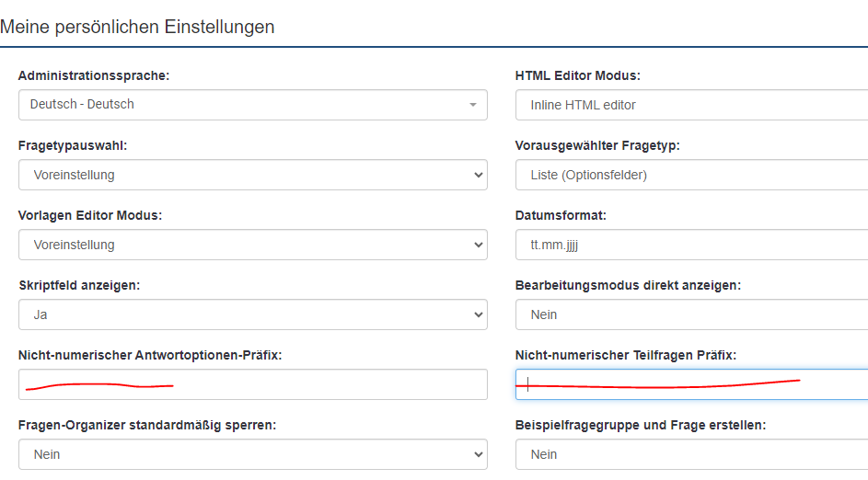
Task: Click the "Vorlagen Editor Modus:" label
Action: pos(90,215)
